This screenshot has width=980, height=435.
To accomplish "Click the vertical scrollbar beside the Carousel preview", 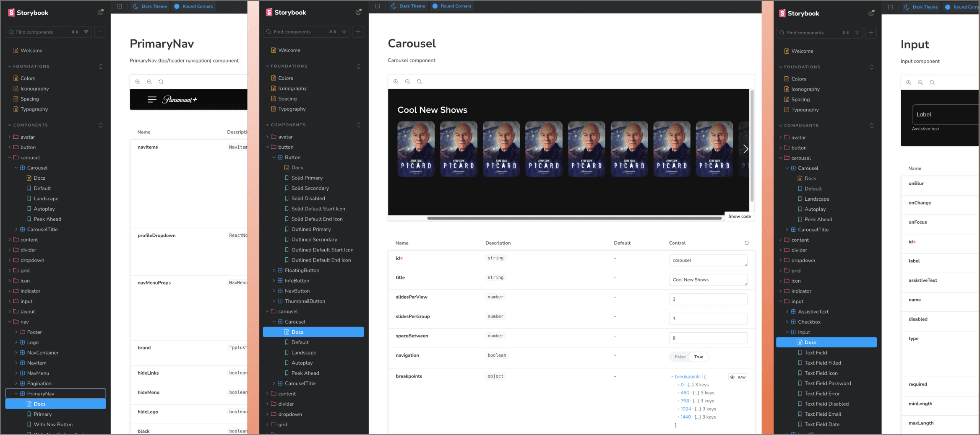I will pyautogui.click(x=752, y=146).
